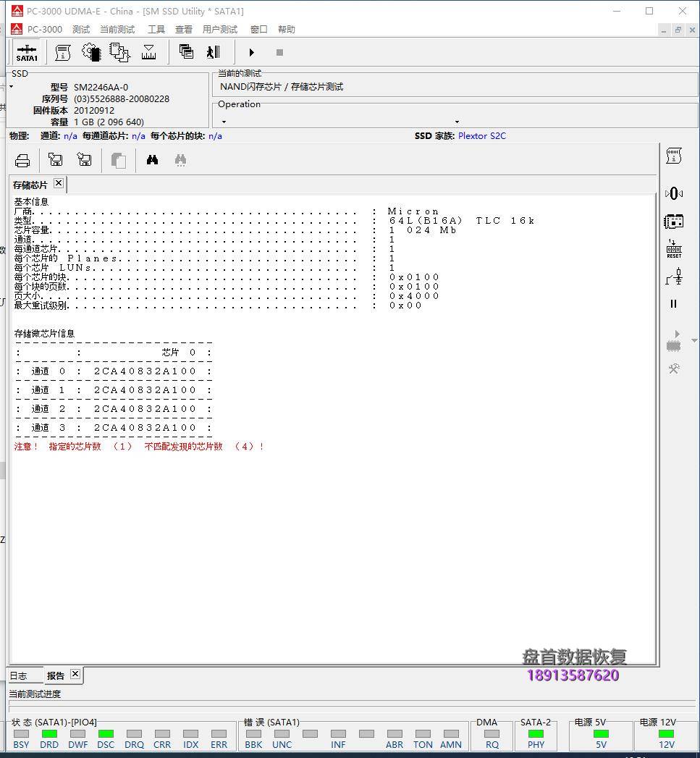This screenshot has width=700, height=758.
Task: Open the 窗口 menu
Action: [x=258, y=30]
